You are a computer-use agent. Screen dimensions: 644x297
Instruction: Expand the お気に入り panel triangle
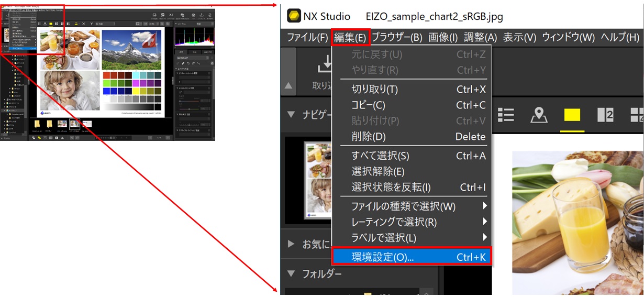291,244
